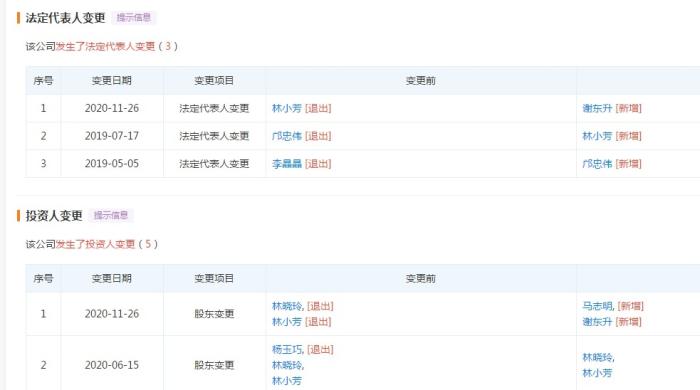Open 李晶晶 [退出] link in 2019-05-05 row

point(301,164)
